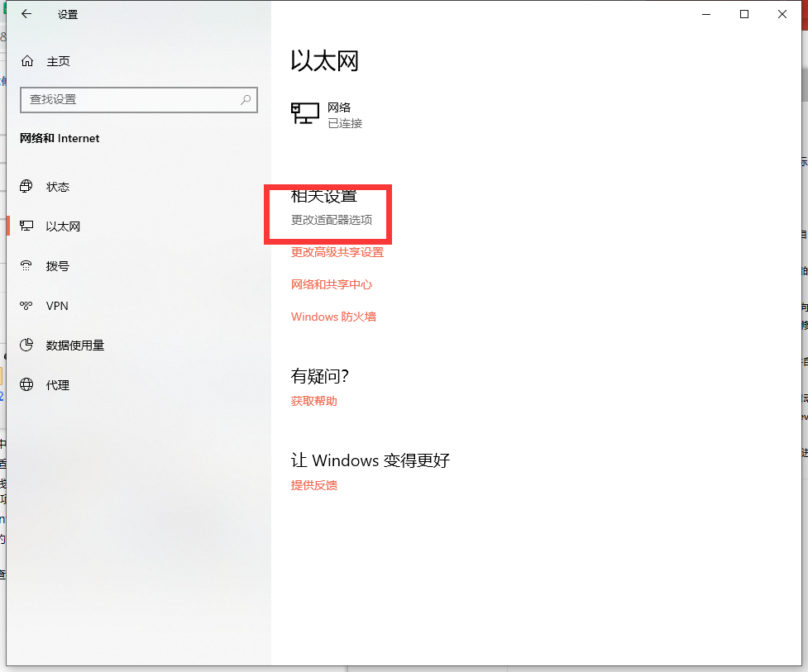Click the back arrow in Settings
The height and width of the screenshot is (672, 808).
tap(27, 14)
